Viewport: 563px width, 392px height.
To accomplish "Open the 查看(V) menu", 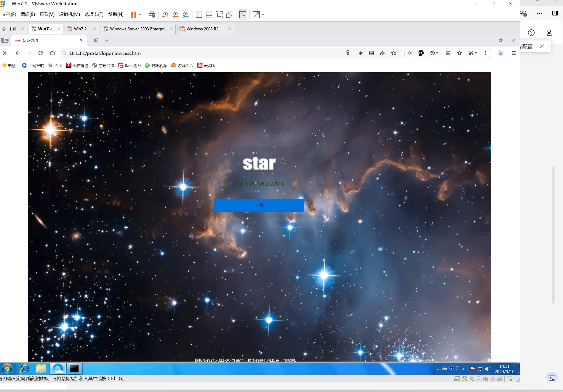I will [47, 14].
